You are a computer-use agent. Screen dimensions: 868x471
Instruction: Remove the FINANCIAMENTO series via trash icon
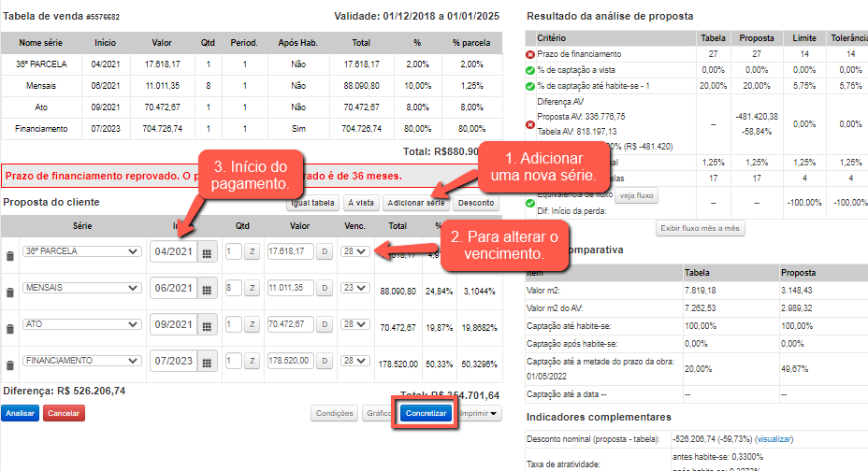tap(10, 364)
